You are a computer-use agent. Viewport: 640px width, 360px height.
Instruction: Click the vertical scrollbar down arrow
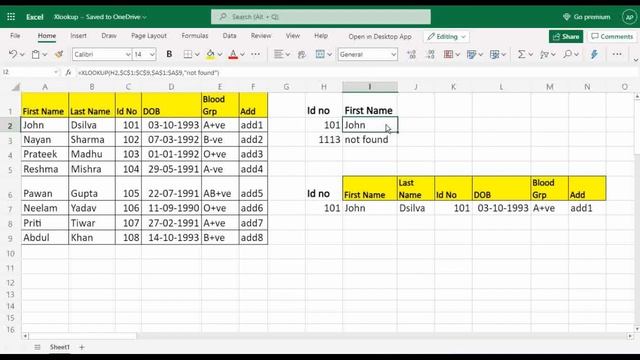pos(637,329)
